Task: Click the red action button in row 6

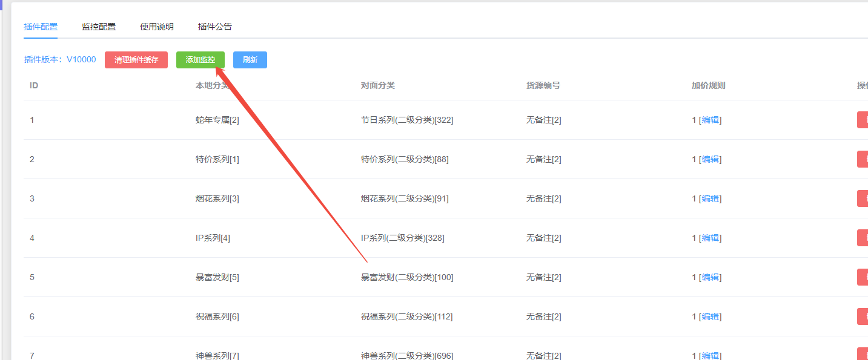Action: tap(863, 316)
